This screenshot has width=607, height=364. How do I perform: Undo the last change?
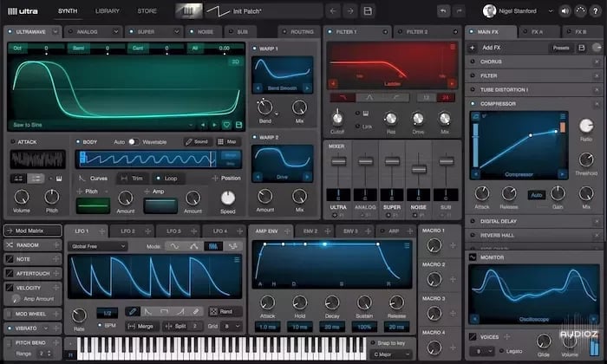(443, 11)
